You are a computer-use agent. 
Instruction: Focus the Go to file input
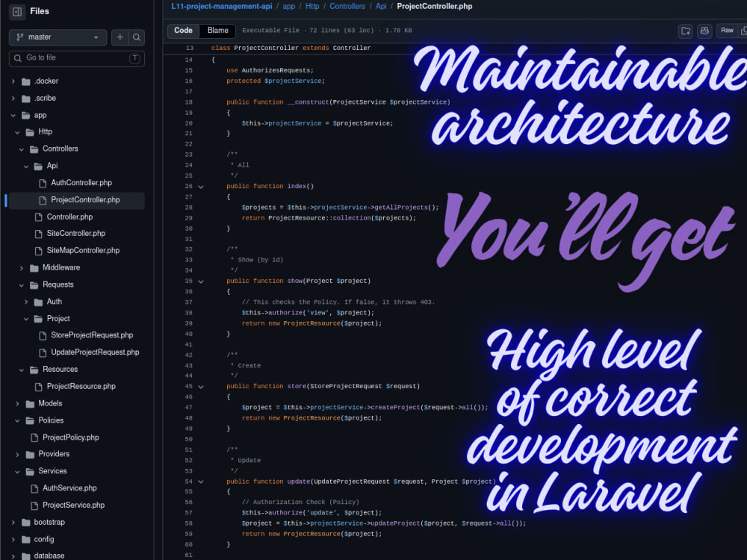tap(76, 58)
